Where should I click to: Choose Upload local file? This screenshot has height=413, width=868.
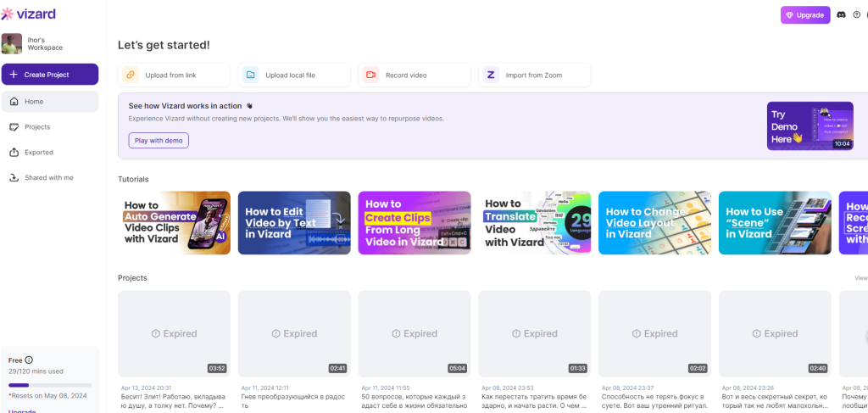[x=294, y=75]
